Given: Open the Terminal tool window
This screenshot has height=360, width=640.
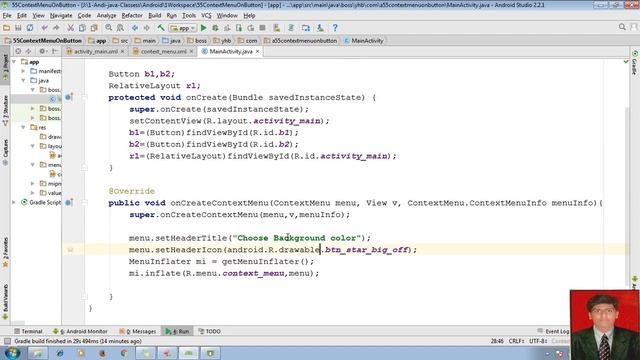Looking at the screenshot, I should (x=28, y=331).
